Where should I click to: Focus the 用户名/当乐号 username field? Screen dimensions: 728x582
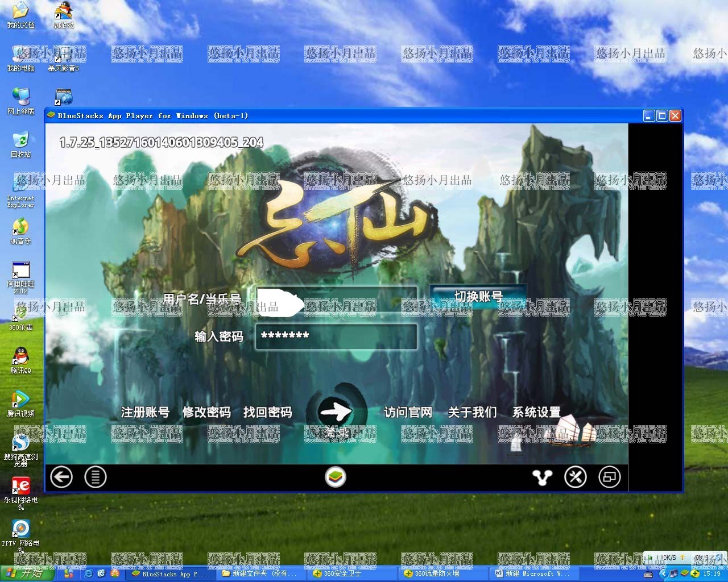336,301
